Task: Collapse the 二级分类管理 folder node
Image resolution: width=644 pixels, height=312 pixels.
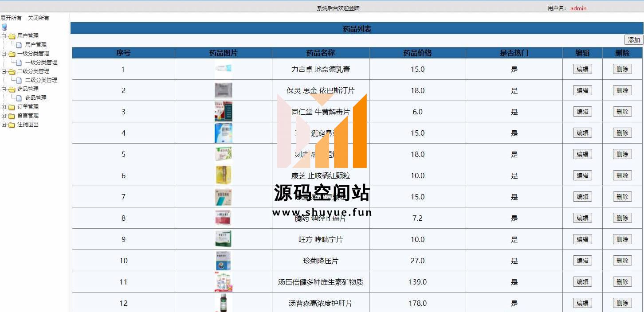Action: point(4,71)
